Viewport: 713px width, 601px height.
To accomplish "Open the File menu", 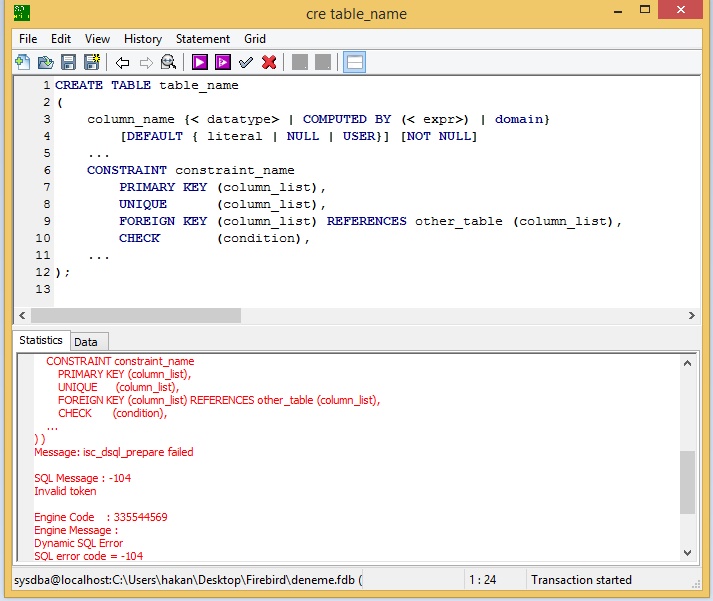I will (28, 39).
